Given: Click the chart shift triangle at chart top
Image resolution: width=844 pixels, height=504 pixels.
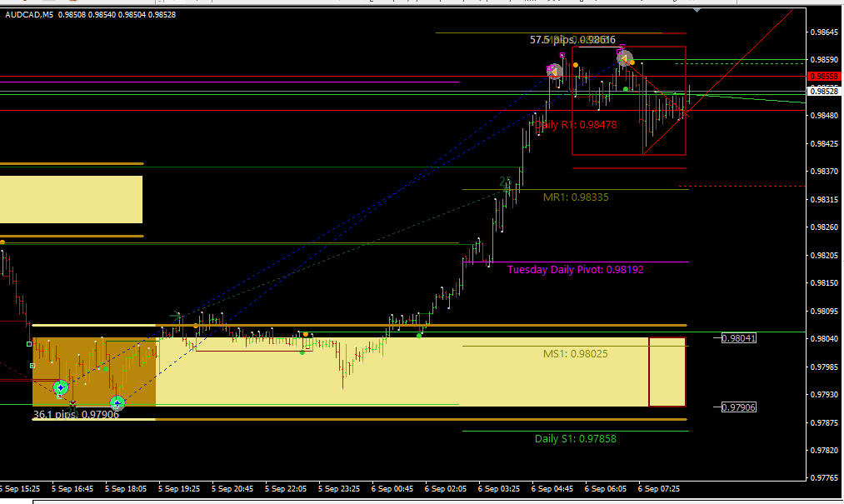Looking at the screenshot, I should pos(697,10).
